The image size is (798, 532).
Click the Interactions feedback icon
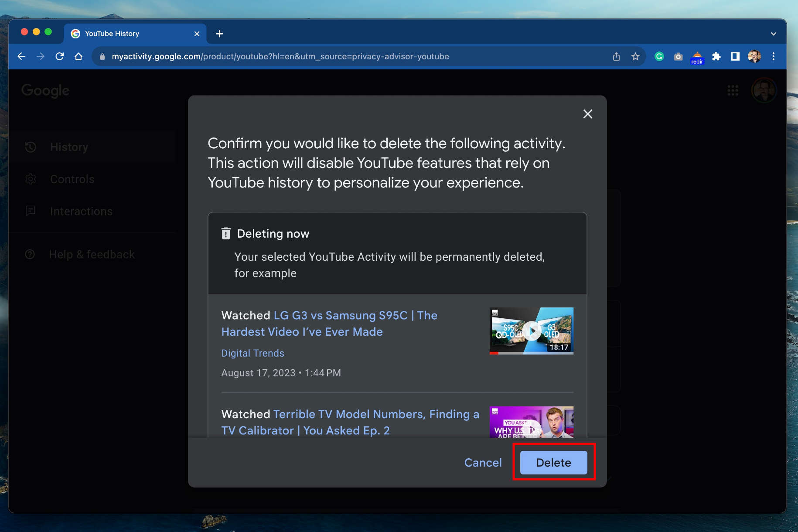point(31,211)
